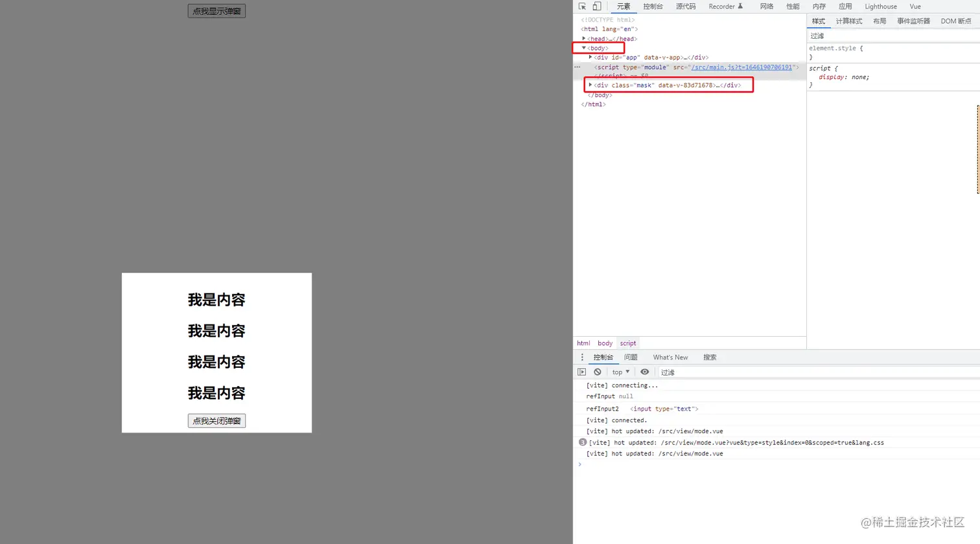This screenshot has height=544, width=980.
Task: Click the html breadcrumb item
Action: (583, 343)
